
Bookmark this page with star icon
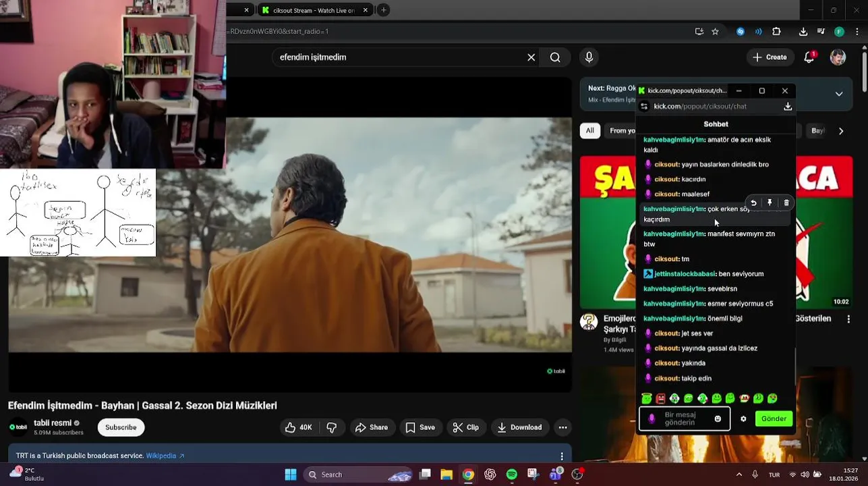(715, 31)
